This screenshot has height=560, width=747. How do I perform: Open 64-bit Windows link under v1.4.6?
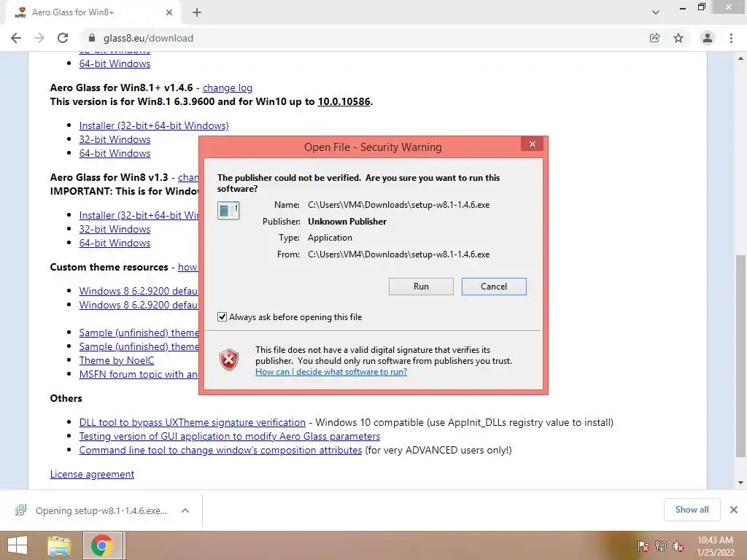(115, 153)
